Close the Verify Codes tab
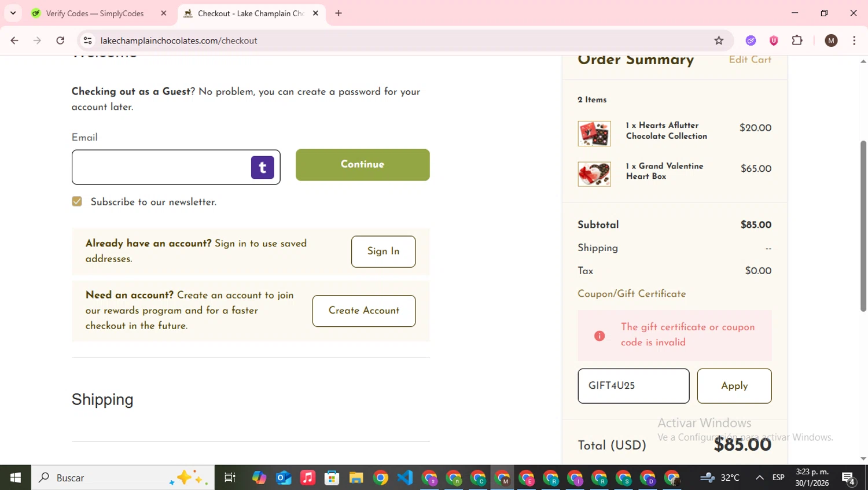Screen dimensions: 868x490 point(164,13)
